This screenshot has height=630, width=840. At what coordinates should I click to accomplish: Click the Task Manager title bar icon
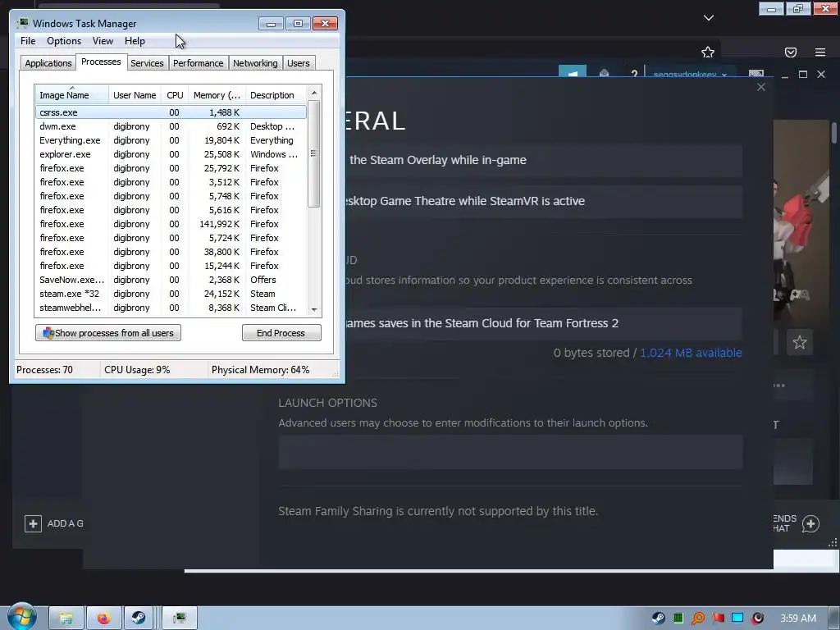[23, 23]
